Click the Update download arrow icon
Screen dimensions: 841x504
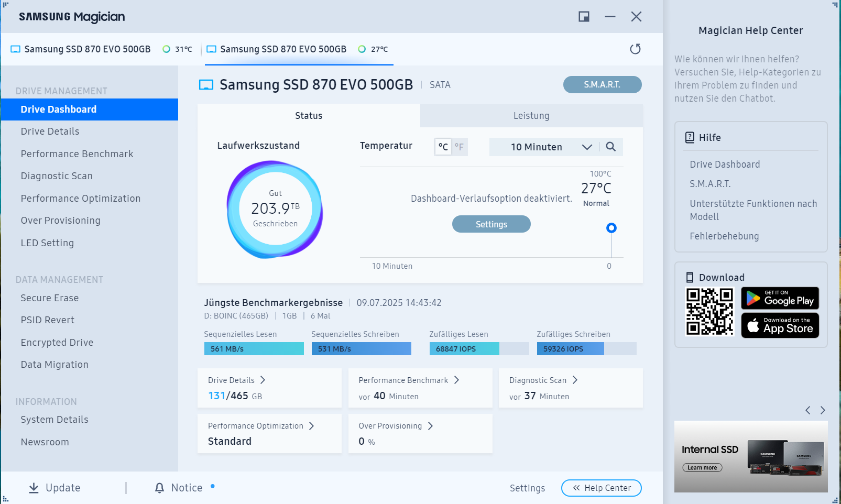tap(34, 488)
